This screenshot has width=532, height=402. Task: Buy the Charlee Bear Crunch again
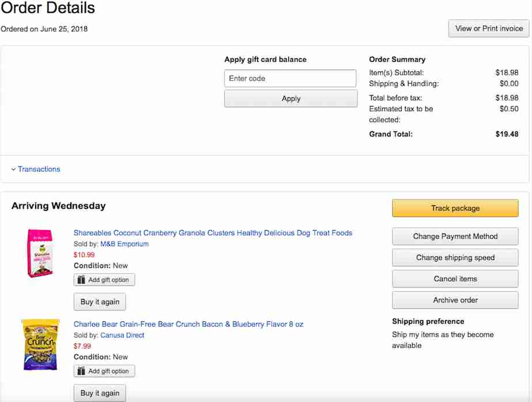pos(100,393)
